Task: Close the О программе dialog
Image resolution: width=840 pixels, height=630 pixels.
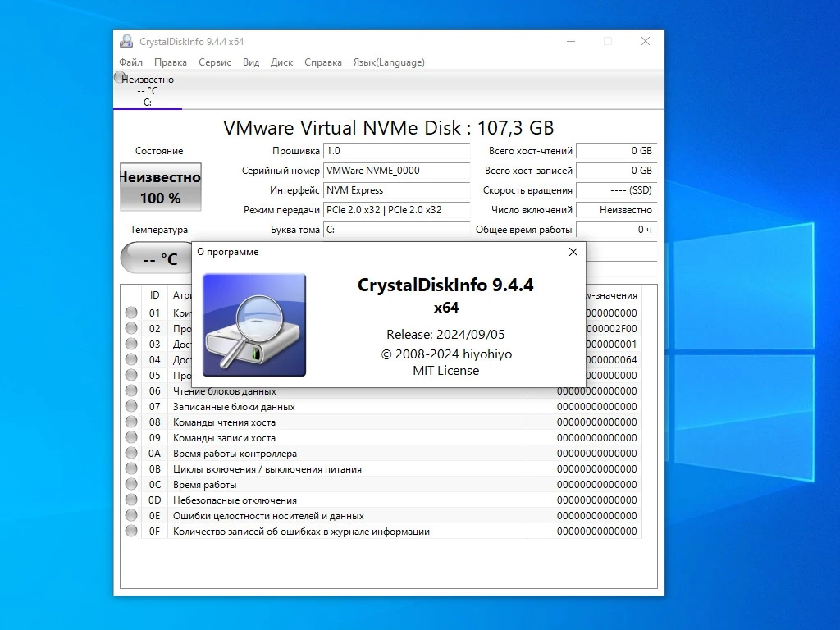Action: pyautogui.click(x=573, y=252)
